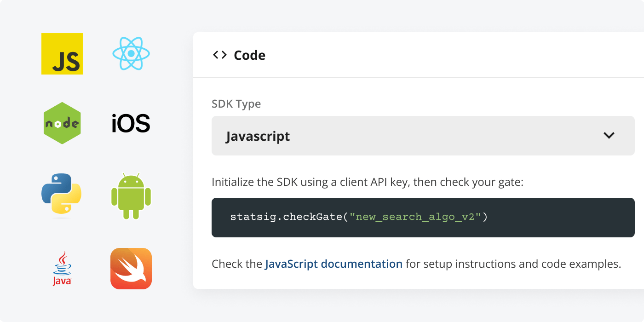This screenshot has height=322, width=644.
Task: Select the Java coffee cup icon
Action: (62, 269)
